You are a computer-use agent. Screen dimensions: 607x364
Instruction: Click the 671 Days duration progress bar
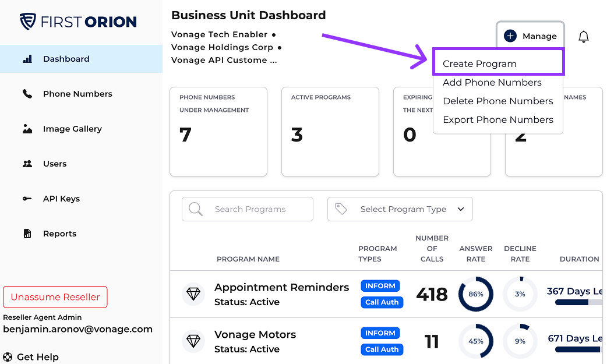tap(578, 349)
